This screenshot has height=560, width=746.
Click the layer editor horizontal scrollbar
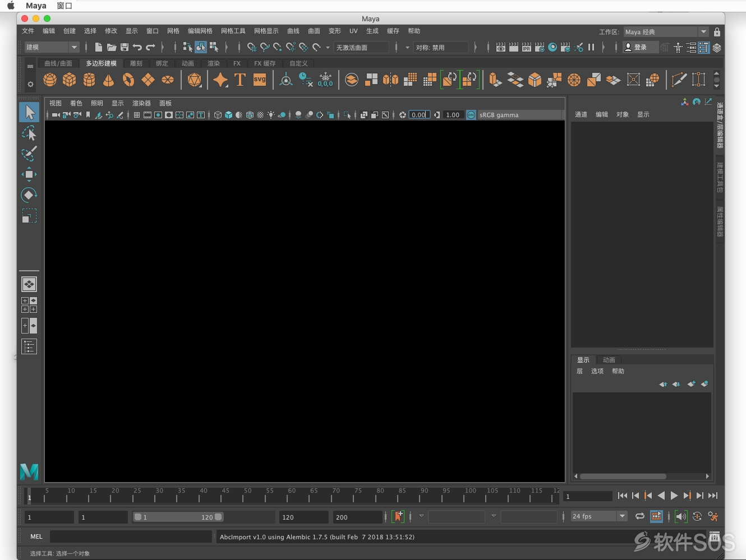(x=623, y=476)
